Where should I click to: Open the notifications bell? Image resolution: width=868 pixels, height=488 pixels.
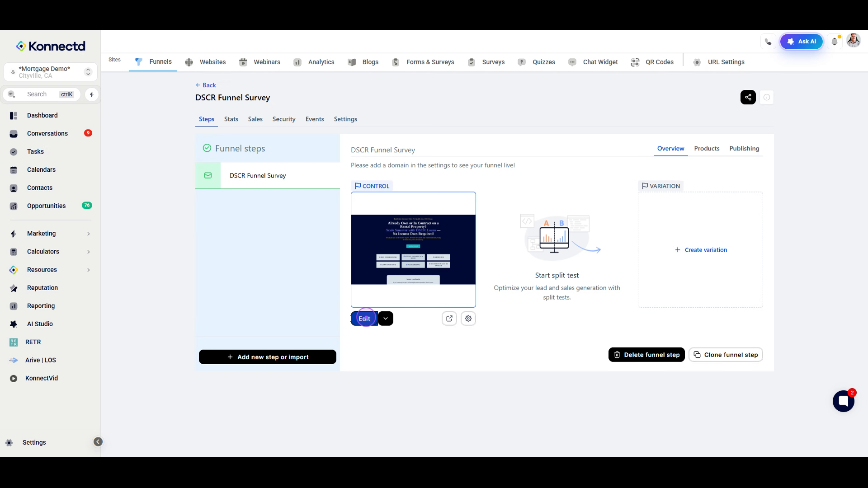tap(835, 42)
